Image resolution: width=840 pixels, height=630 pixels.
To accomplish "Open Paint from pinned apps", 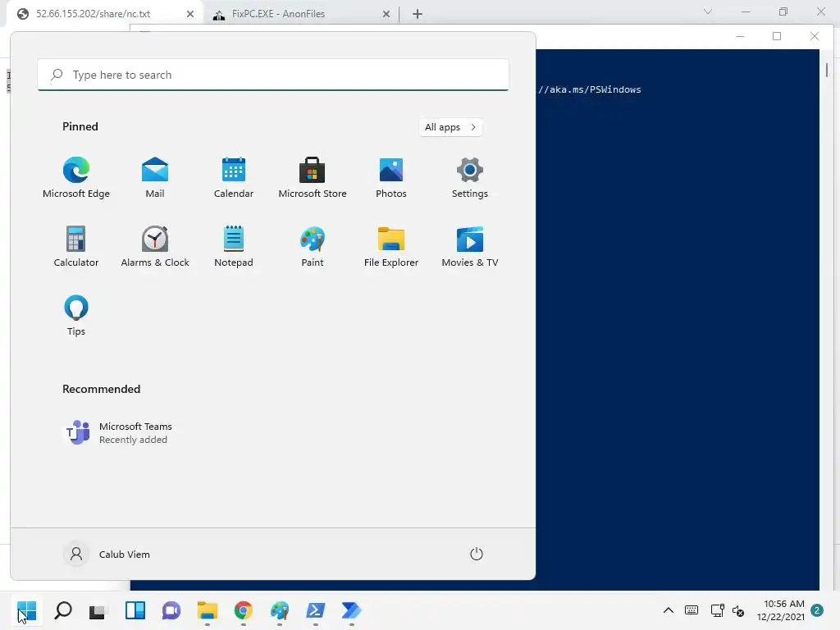I will [x=313, y=246].
